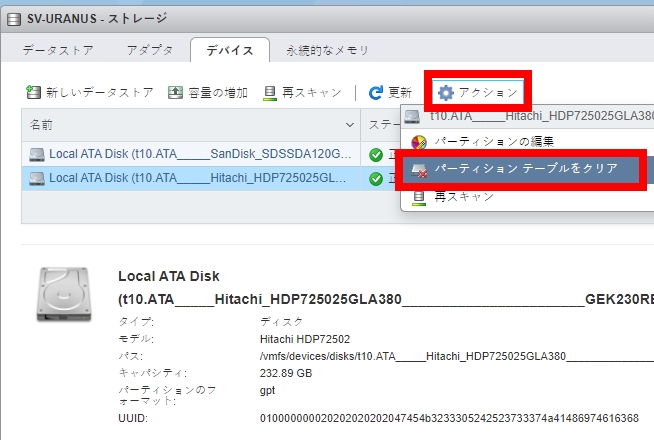The height and width of the screenshot is (440, 654).
Task: Click green status check on Hitachi row
Action: click(376, 179)
